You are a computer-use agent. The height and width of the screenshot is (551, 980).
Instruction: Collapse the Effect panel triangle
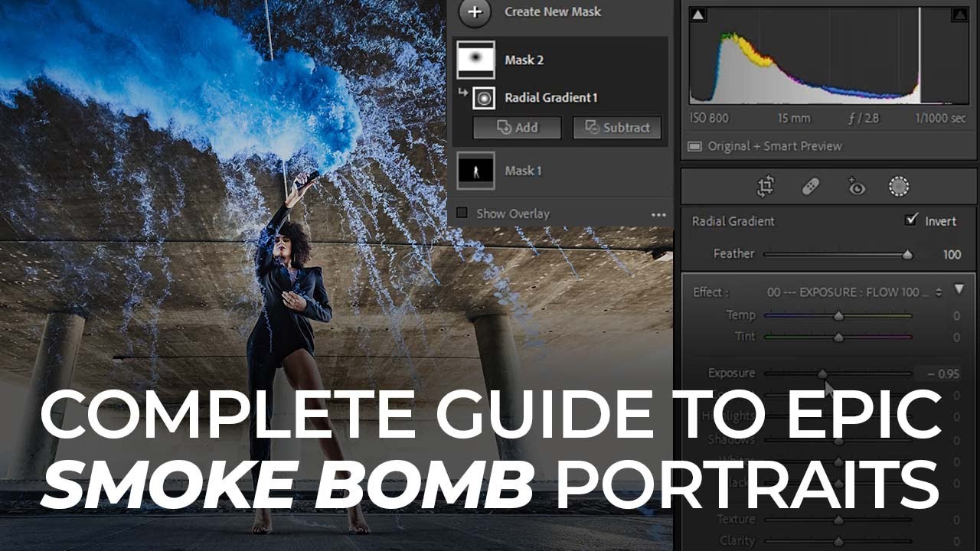pyautogui.click(x=959, y=289)
